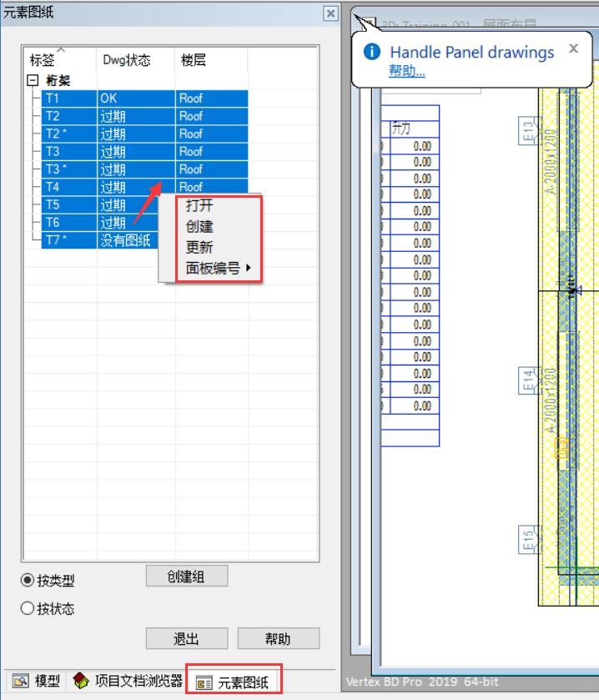Switch to the 模型 tab
The height and width of the screenshot is (700, 599).
pyautogui.click(x=36, y=681)
